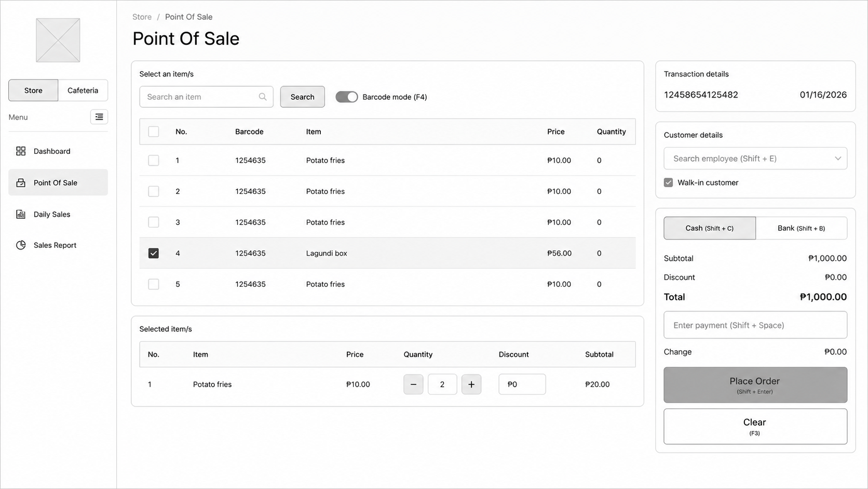This screenshot has width=868, height=489.
Task: Click the Total amount ₱1,000.00 in bold
Action: (x=823, y=297)
